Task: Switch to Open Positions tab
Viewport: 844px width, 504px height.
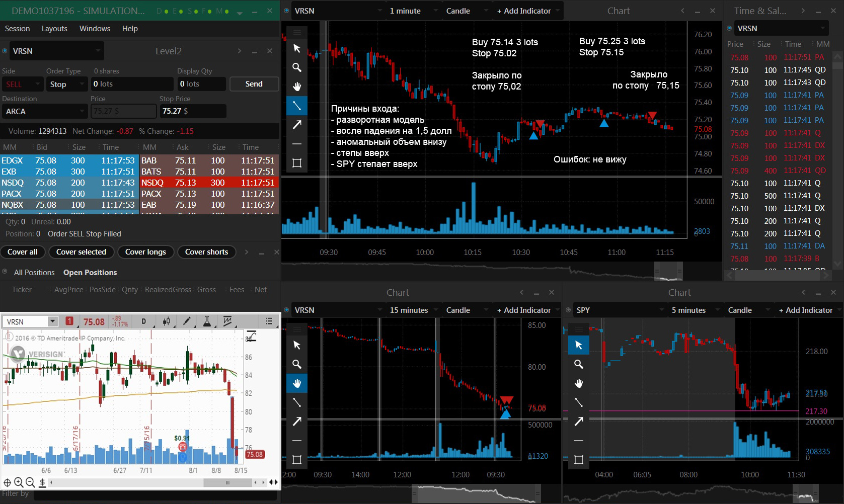Action: pos(90,273)
